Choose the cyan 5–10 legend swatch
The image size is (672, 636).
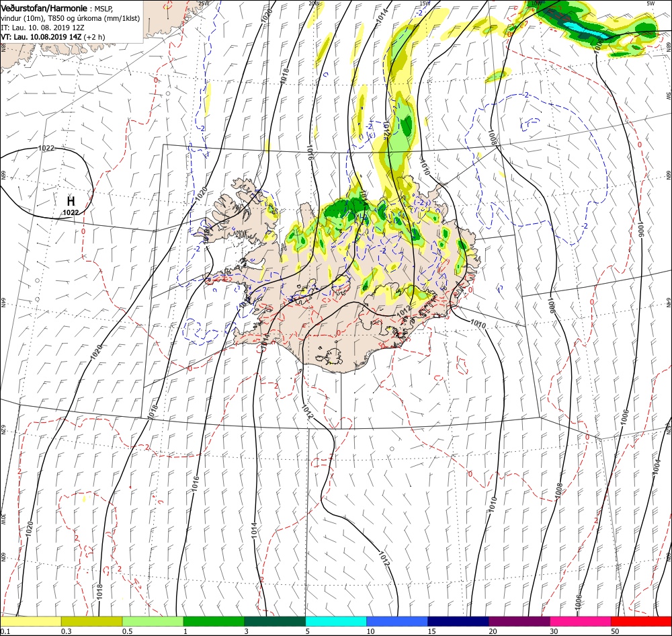coord(336,621)
